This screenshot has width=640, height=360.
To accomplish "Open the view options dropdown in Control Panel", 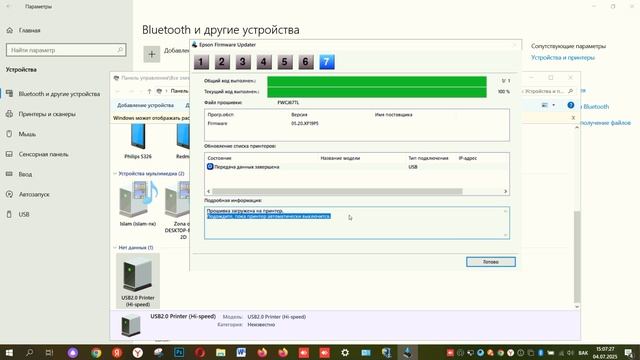I will (x=554, y=105).
